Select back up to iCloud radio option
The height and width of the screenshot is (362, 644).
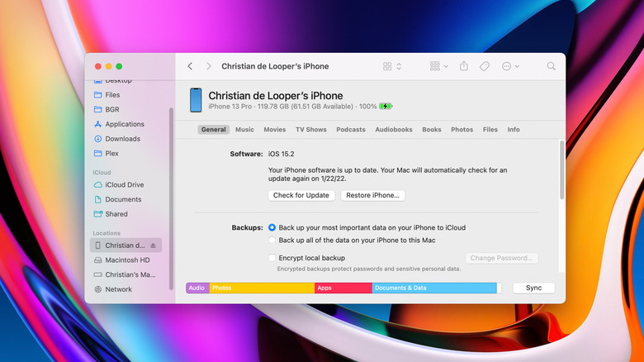[x=272, y=227]
